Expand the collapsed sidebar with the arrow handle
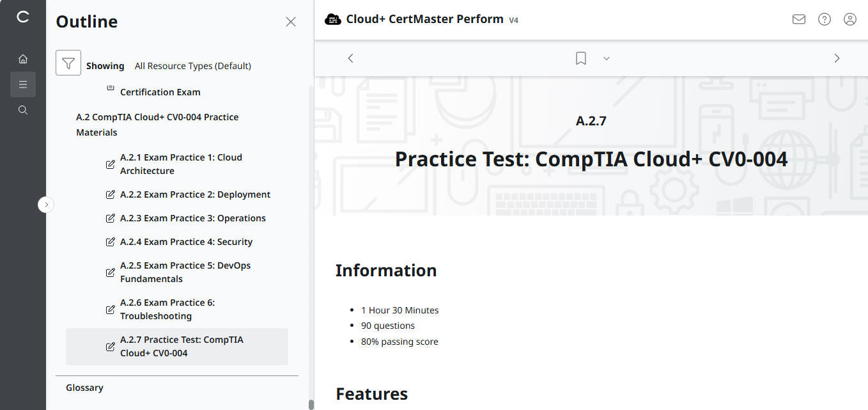 pyautogui.click(x=45, y=204)
